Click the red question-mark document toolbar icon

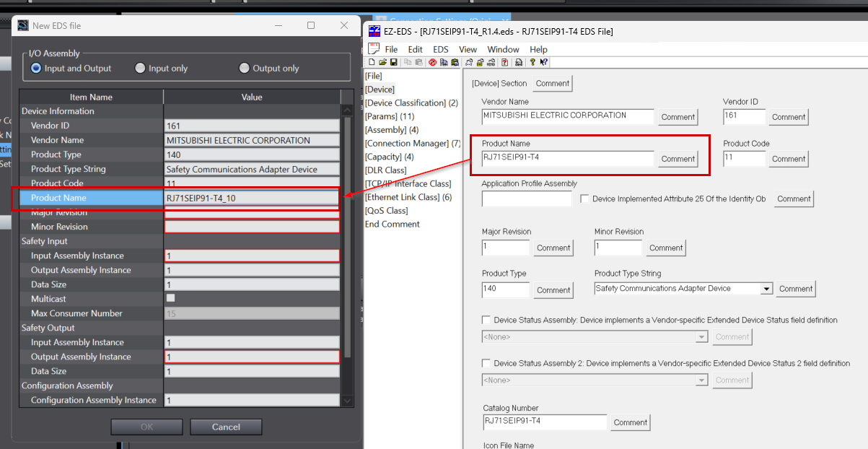coord(505,62)
